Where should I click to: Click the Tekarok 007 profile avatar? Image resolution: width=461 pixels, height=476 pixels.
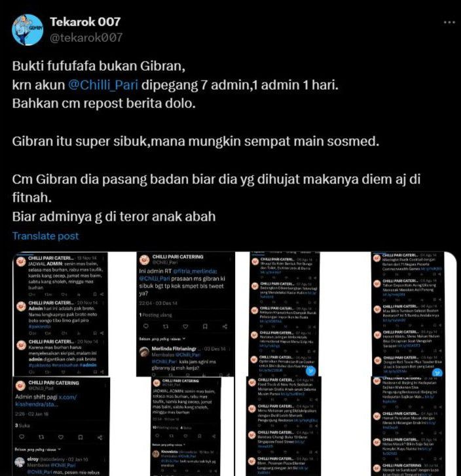point(28,29)
